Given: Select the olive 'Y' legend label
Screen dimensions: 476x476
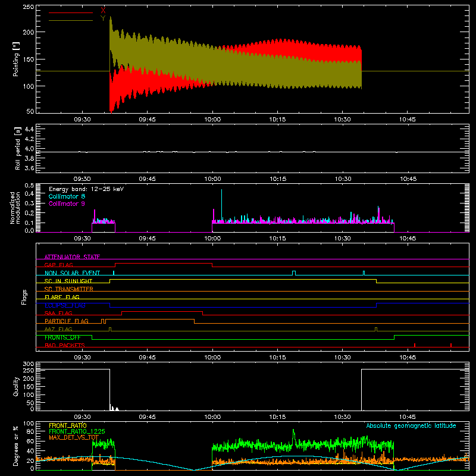Looking at the screenshot, I should (103, 18).
